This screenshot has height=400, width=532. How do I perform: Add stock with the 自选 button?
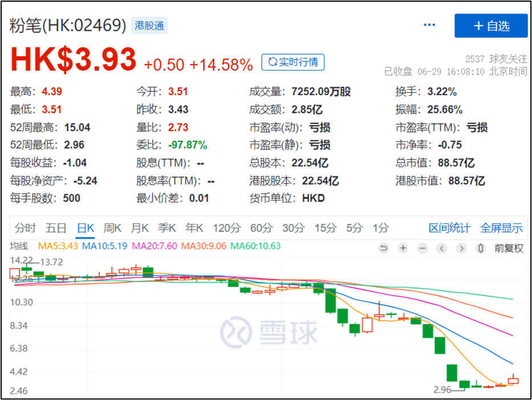pos(491,26)
